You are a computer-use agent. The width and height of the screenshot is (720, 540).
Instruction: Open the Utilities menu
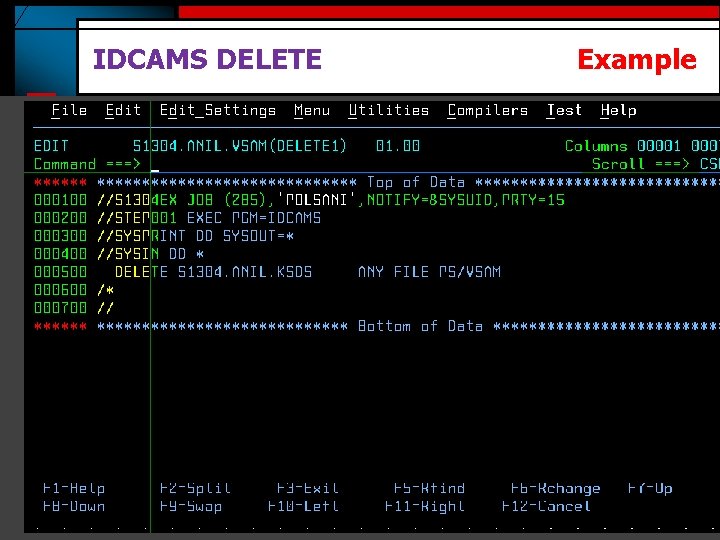pyautogui.click(x=388, y=111)
